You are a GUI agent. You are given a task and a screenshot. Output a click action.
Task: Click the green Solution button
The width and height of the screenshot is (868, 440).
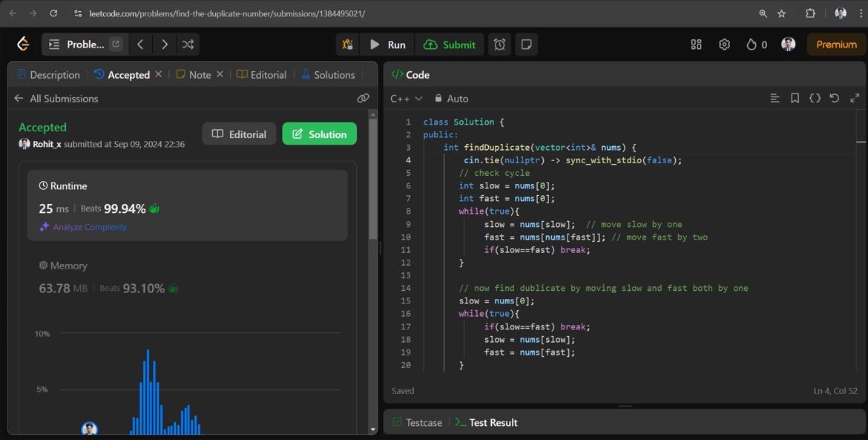click(x=320, y=134)
